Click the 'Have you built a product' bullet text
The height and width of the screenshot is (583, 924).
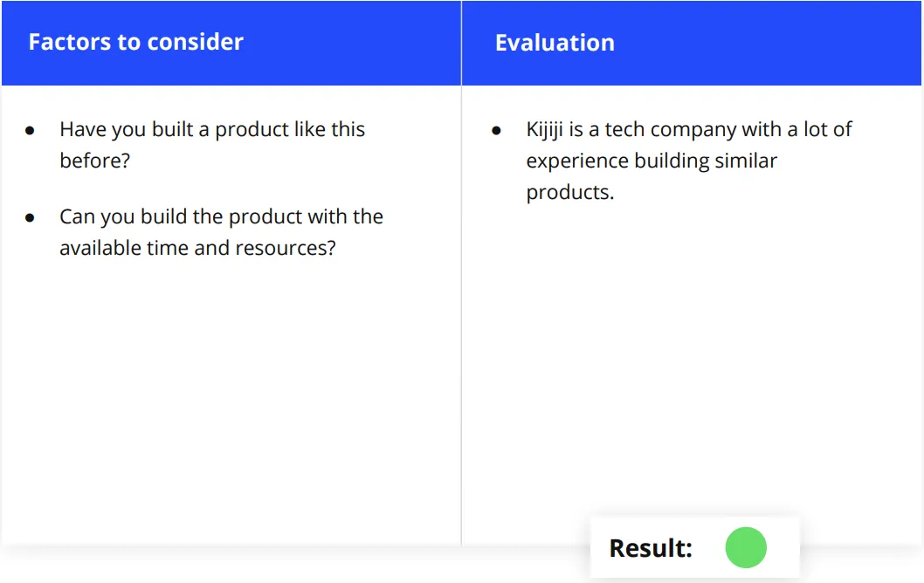[212, 144]
